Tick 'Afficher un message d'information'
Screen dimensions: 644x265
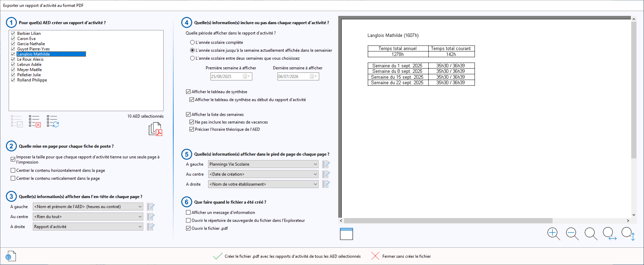(188, 213)
